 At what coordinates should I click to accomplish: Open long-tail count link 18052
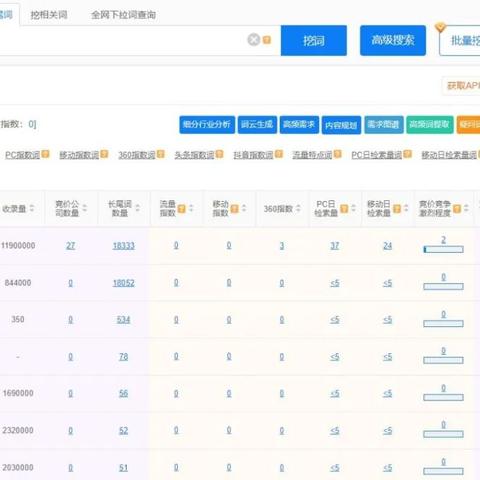123,283
